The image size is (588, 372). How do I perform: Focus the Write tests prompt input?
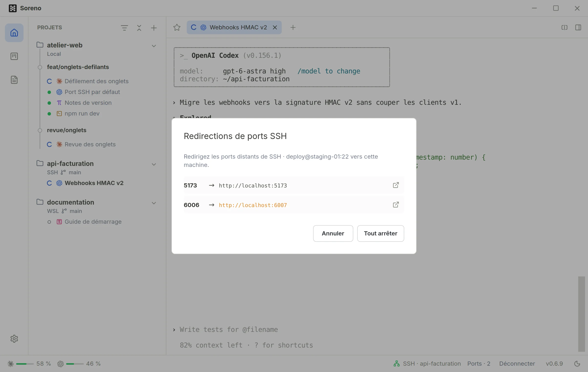(x=229, y=330)
